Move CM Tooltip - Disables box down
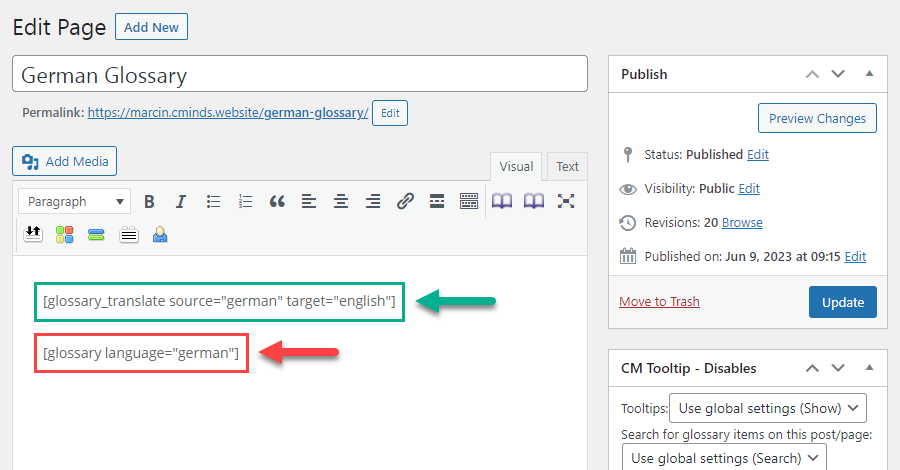Screen dimensions: 900x470 click(838, 368)
